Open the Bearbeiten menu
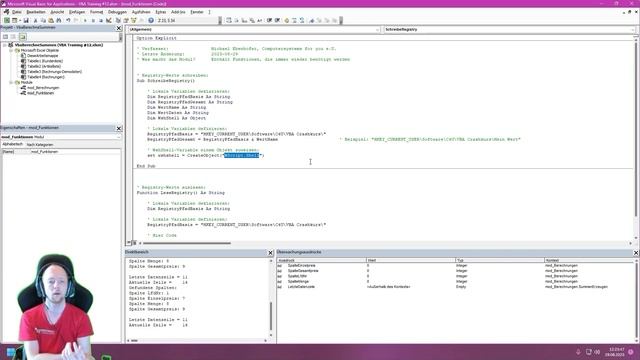Viewport: 640px width, 360px height. pos(36,12)
